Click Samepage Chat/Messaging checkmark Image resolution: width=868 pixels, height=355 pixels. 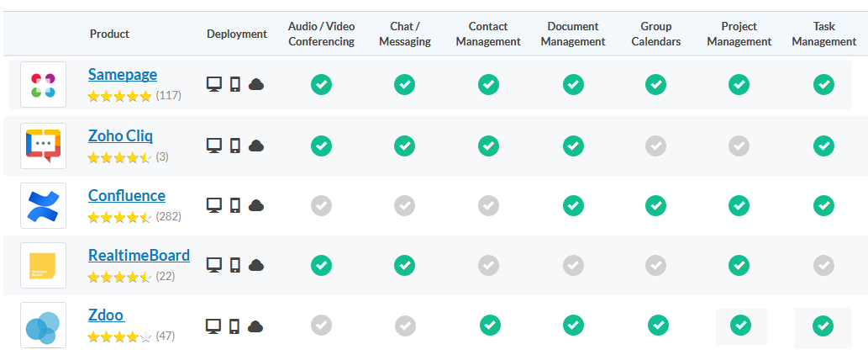click(405, 85)
